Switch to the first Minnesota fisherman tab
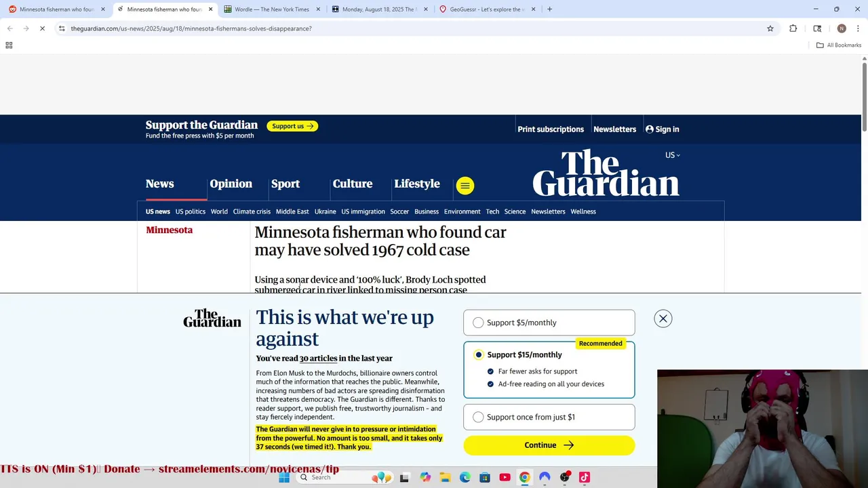 [x=56, y=9]
